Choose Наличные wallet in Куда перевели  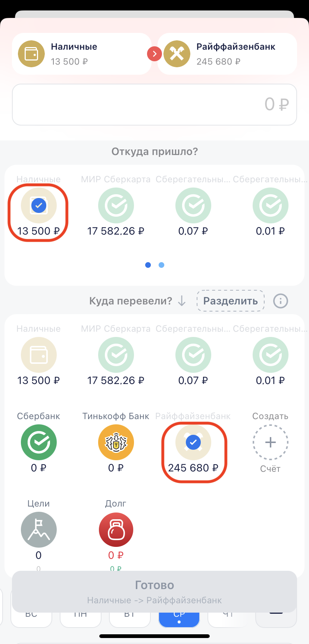(39, 355)
